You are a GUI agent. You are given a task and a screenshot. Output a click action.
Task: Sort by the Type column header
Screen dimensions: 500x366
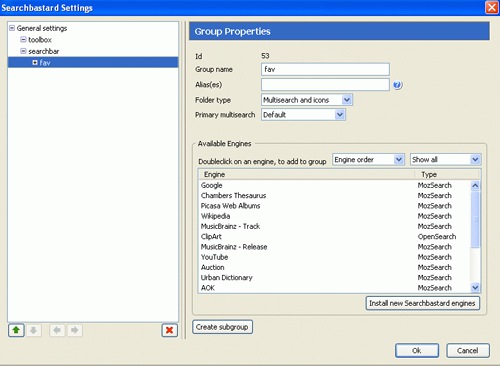pyautogui.click(x=447, y=174)
